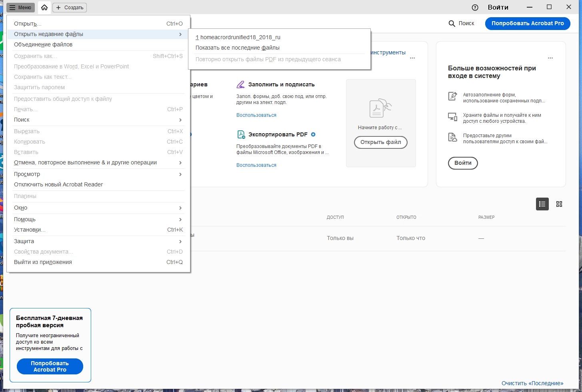Open tools card three-dot options
Screen dimensions: 582x392
click(412, 58)
